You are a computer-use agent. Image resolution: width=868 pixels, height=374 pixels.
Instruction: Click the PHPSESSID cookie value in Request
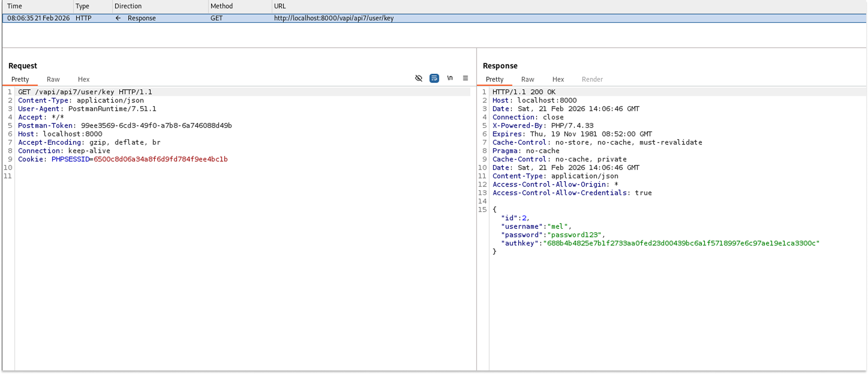click(x=161, y=160)
